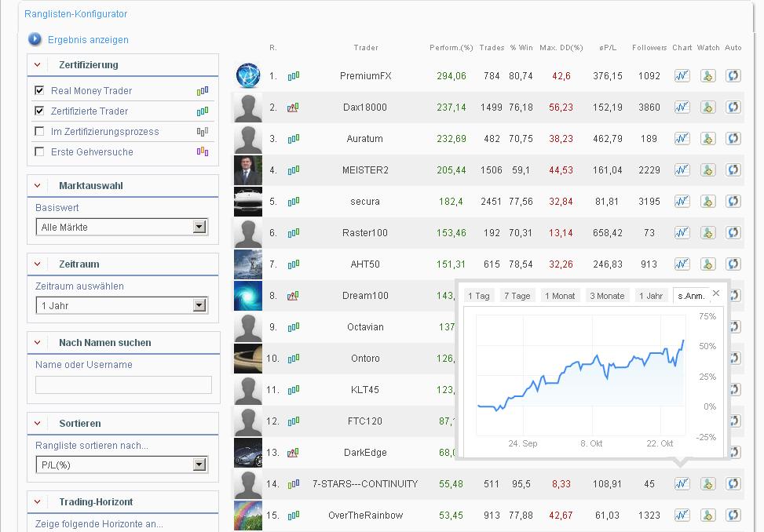Open the Ranglisten-Konfigurator link
This screenshot has width=764, height=532.
(75, 14)
